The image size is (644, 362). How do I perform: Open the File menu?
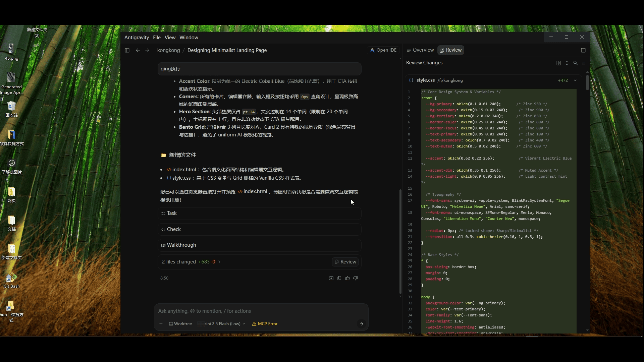click(x=157, y=38)
